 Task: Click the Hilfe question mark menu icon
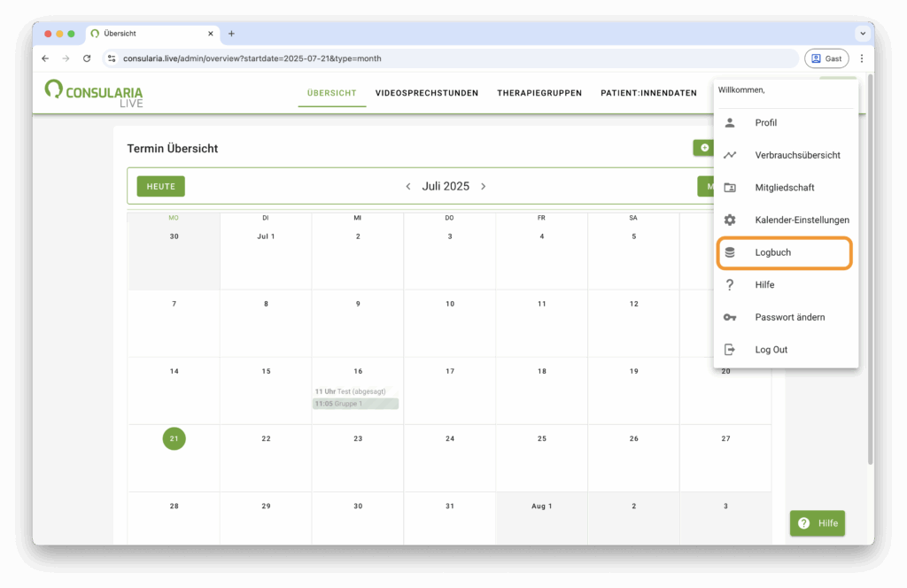click(730, 285)
